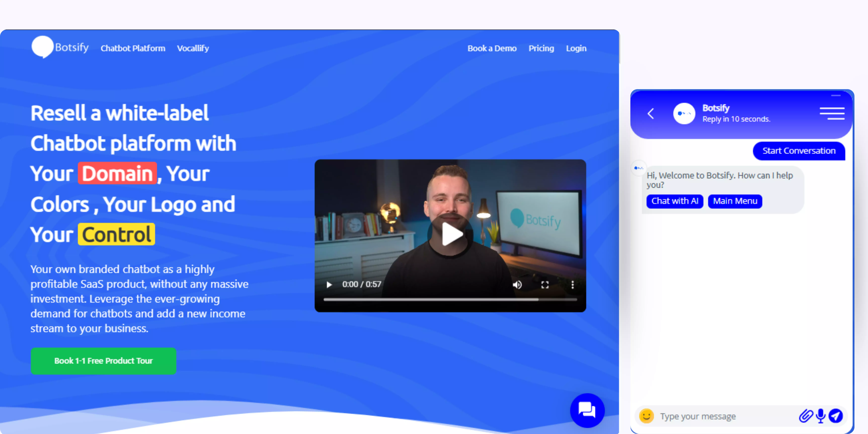Mute the video audio
This screenshot has height=434, width=868.
click(518, 285)
